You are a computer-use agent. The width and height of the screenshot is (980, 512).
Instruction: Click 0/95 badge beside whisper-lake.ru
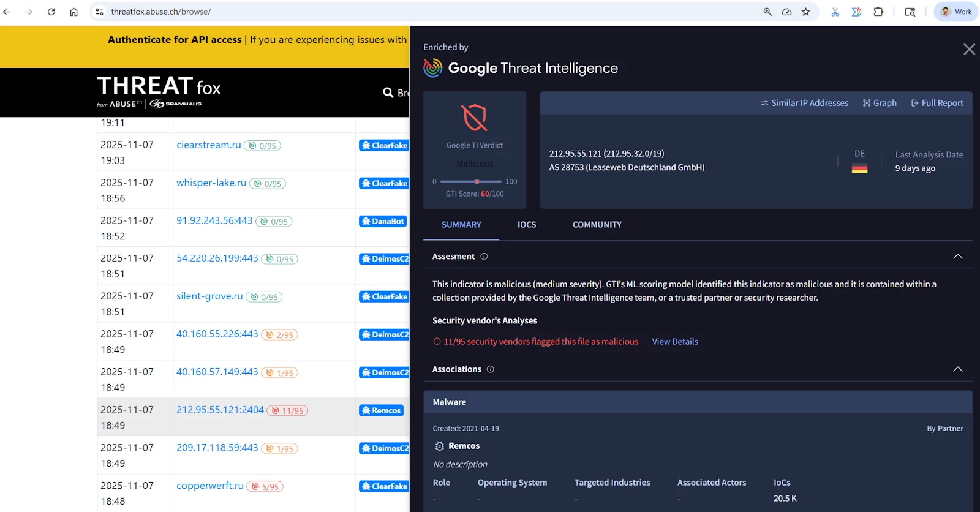268,184
